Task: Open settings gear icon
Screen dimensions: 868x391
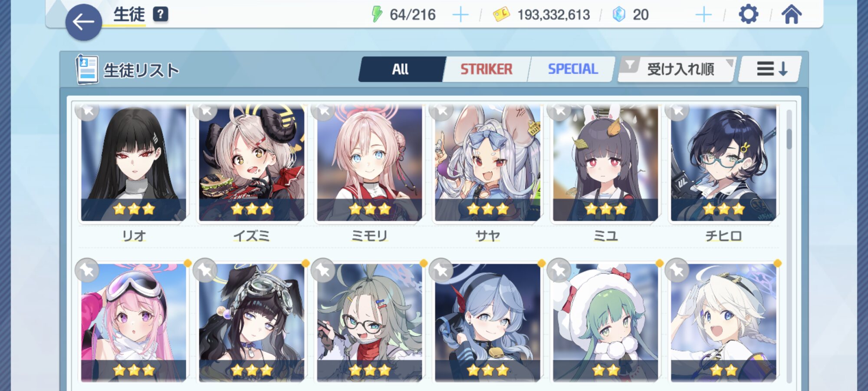Action: click(x=748, y=14)
